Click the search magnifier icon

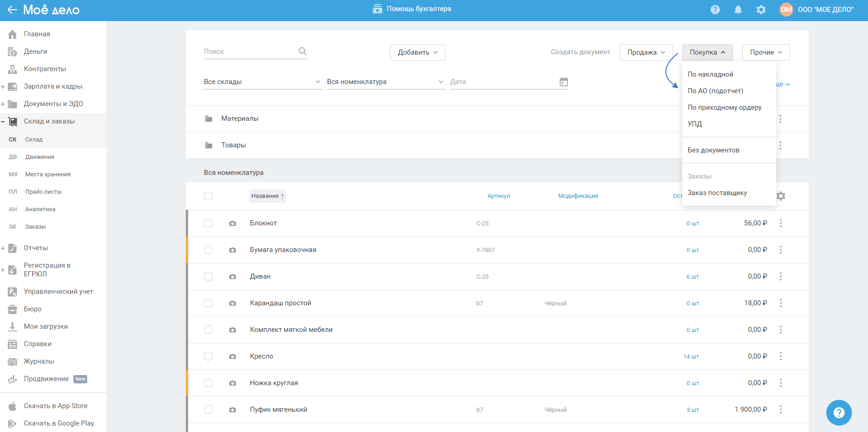click(302, 51)
